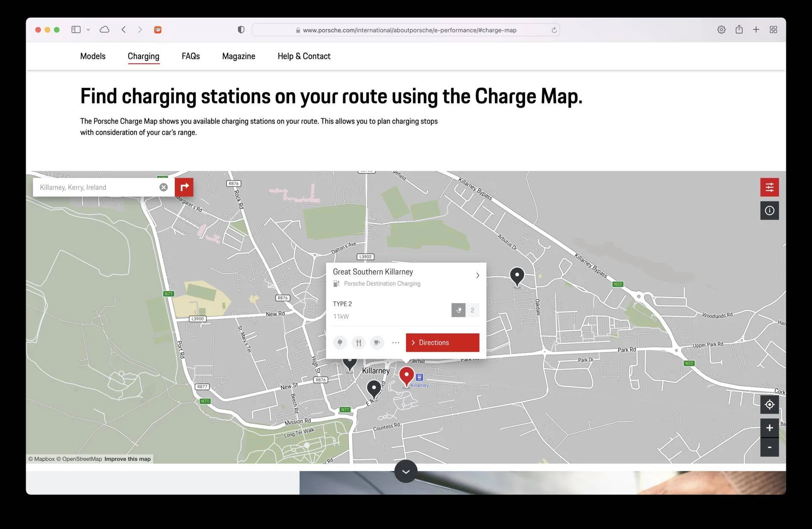Click the Great Southern Killarney title

click(x=373, y=272)
